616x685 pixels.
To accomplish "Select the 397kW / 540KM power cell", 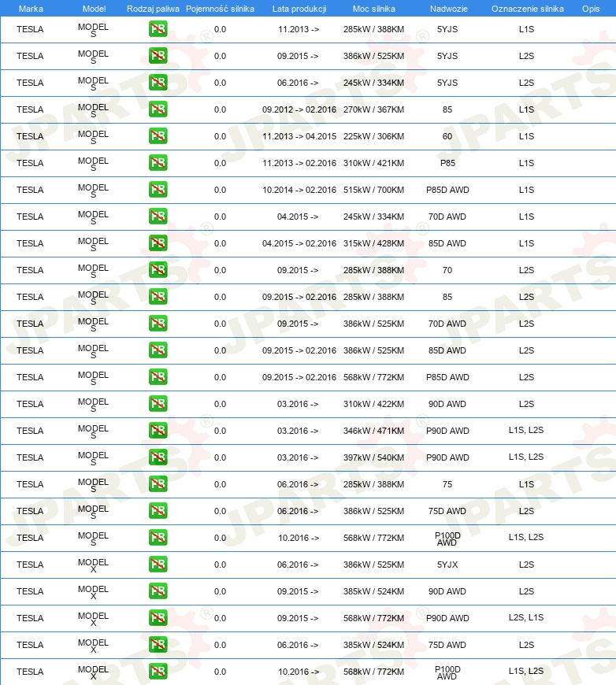I will [374, 457].
